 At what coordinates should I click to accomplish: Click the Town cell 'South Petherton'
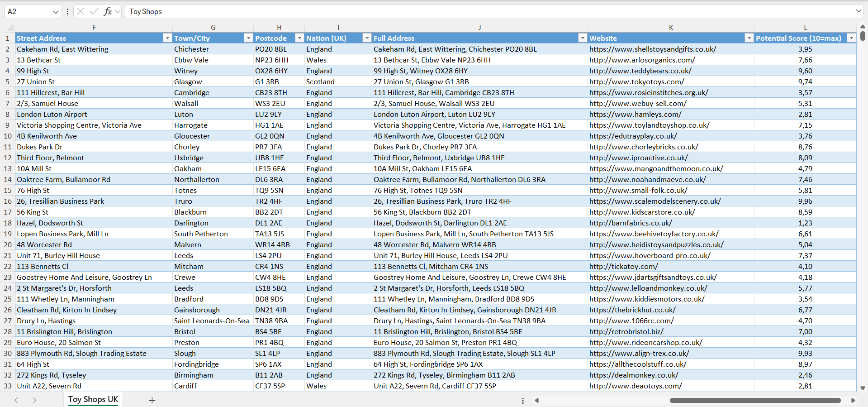click(x=213, y=234)
